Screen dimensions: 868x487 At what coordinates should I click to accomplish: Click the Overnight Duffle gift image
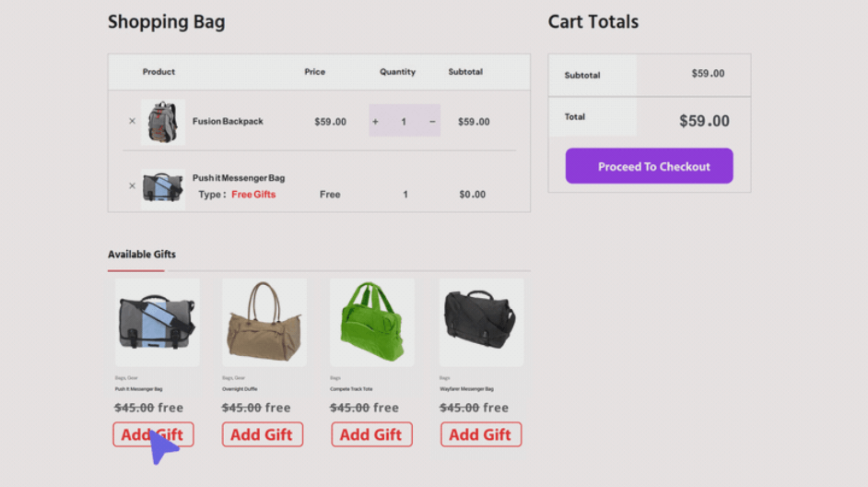coord(264,322)
